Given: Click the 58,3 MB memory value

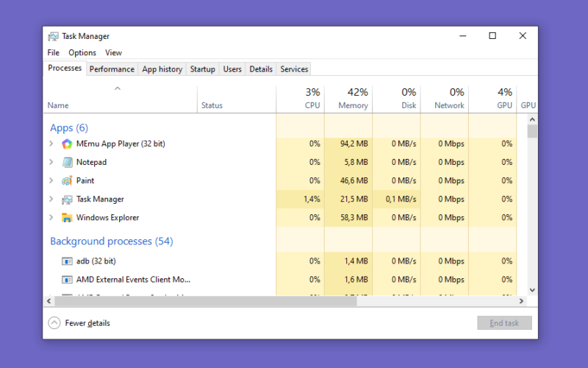Looking at the screenshot, I should point(354,218).
